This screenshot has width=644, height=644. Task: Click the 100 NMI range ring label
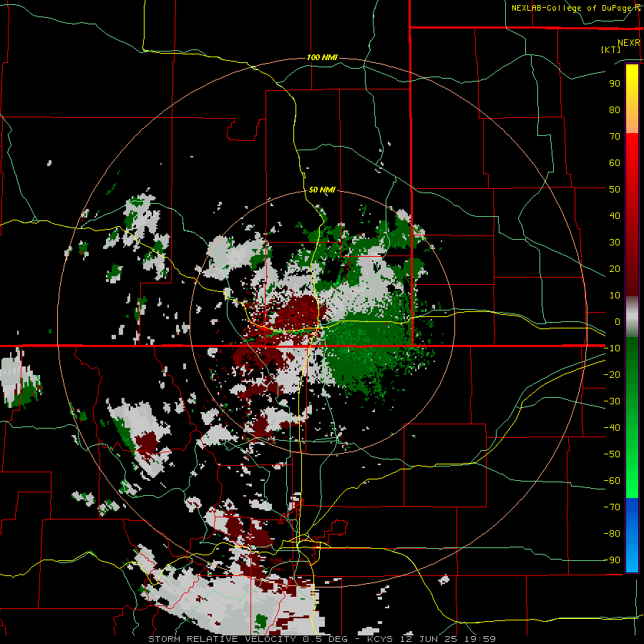[322, 57]
